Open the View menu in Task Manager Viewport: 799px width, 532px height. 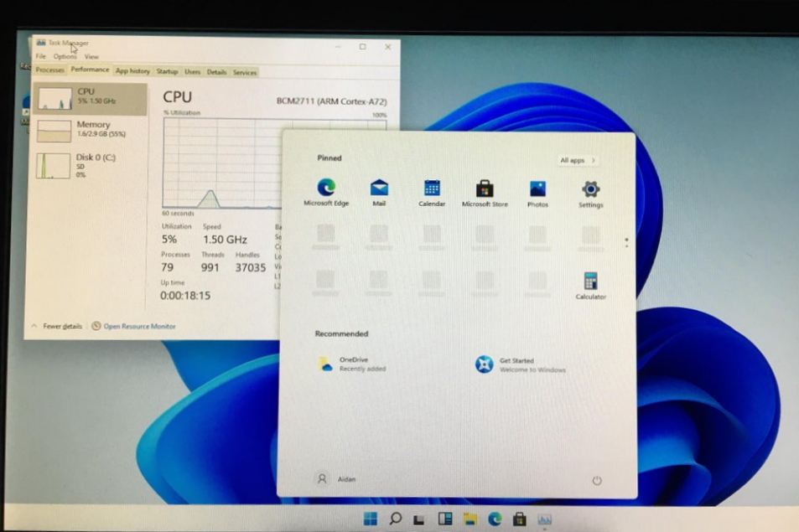tap(91, 57)
